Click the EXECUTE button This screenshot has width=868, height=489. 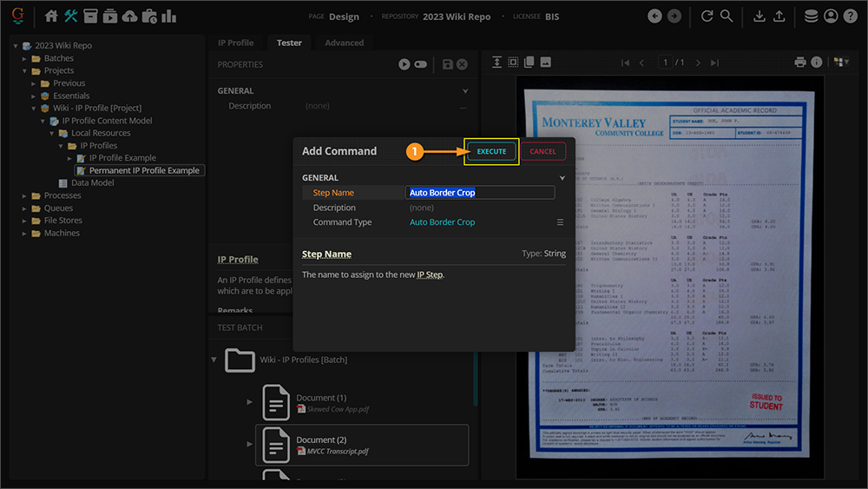click(x=491, y=151)
